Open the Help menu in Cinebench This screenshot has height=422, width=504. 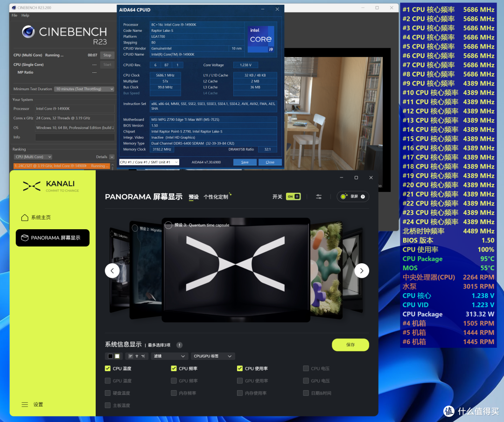click(x=25, y=15)
